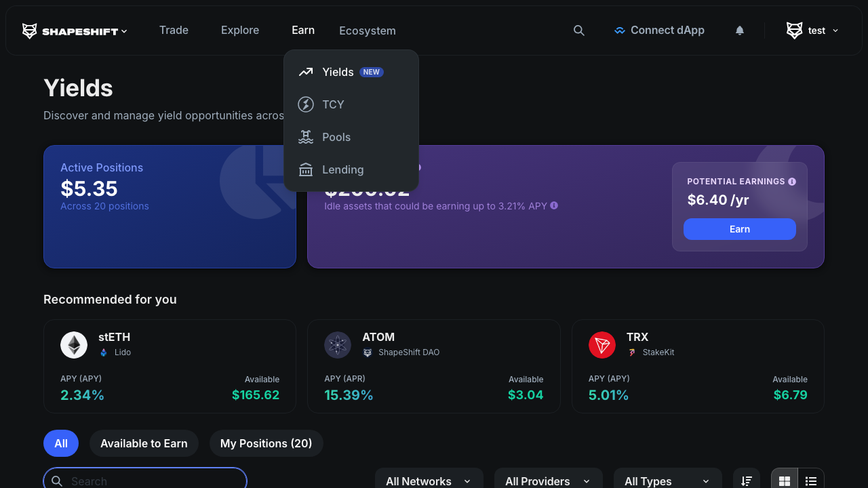
Task: Click Connect dApp in the header
Action: pyautogui.click(x=659, y=30)
